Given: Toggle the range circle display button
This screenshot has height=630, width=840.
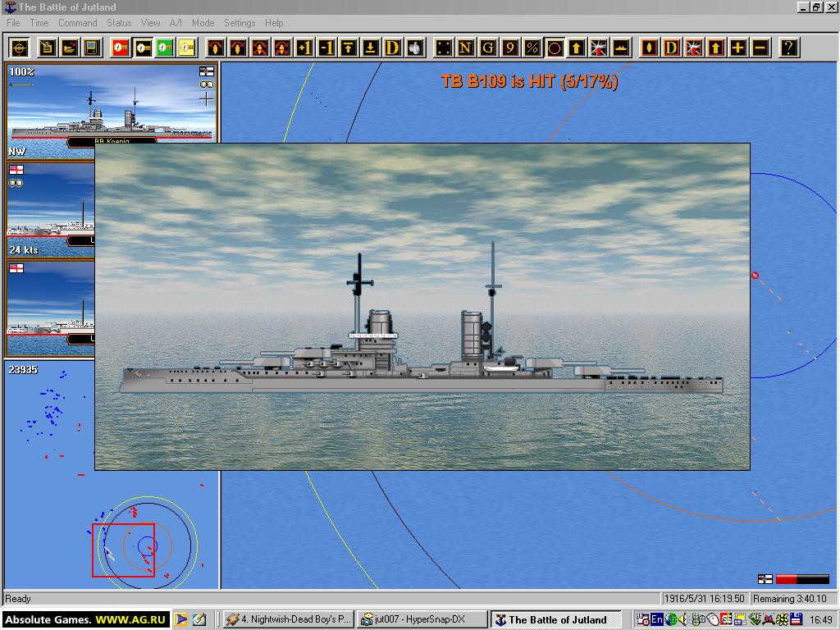Looking at the screenshot, I should (x=555, y=48).
